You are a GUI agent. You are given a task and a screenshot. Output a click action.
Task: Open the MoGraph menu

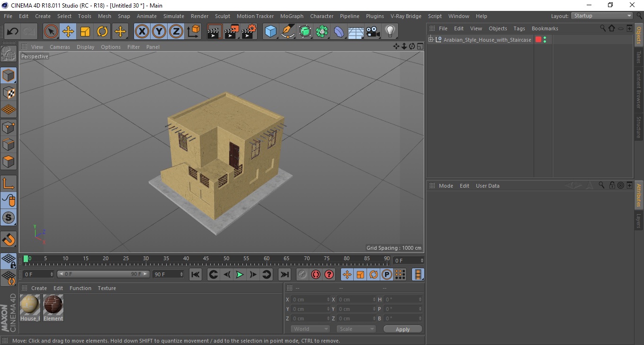[x=292, y=16]
